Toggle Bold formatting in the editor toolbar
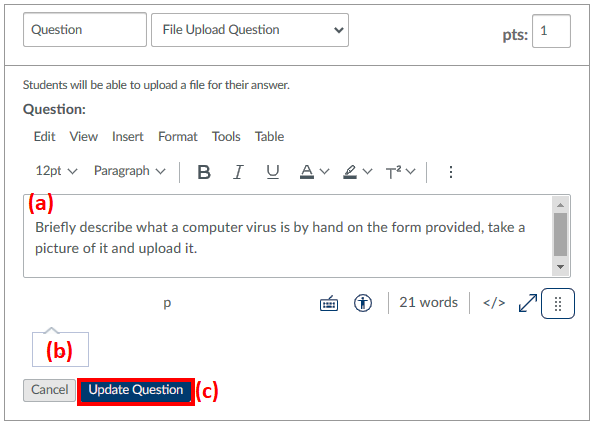The width and height of the screenshot is (593, 423). [x=204, y=172]
